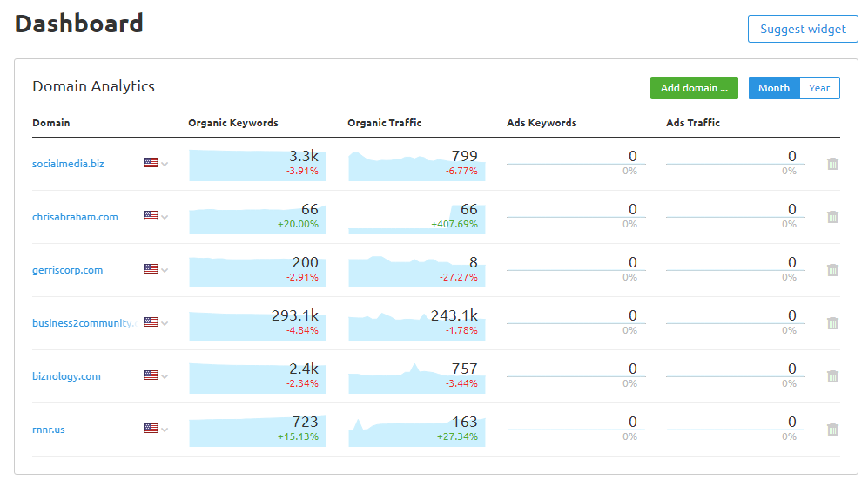Viewport: 868px width, 487px height.
Task: Click the -27.27% organic traffic chart for gerriscorp.com
Action: pos(417,271)
